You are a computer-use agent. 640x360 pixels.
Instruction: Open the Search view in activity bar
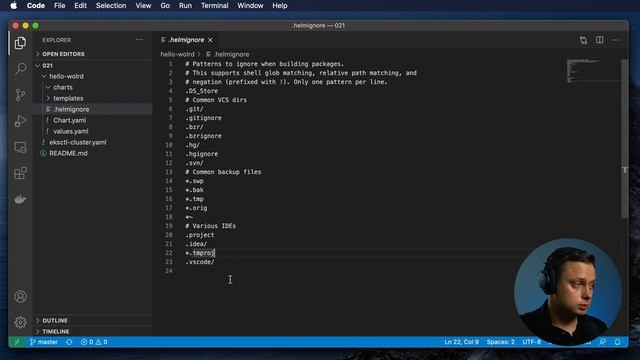[x=20, y=69]
